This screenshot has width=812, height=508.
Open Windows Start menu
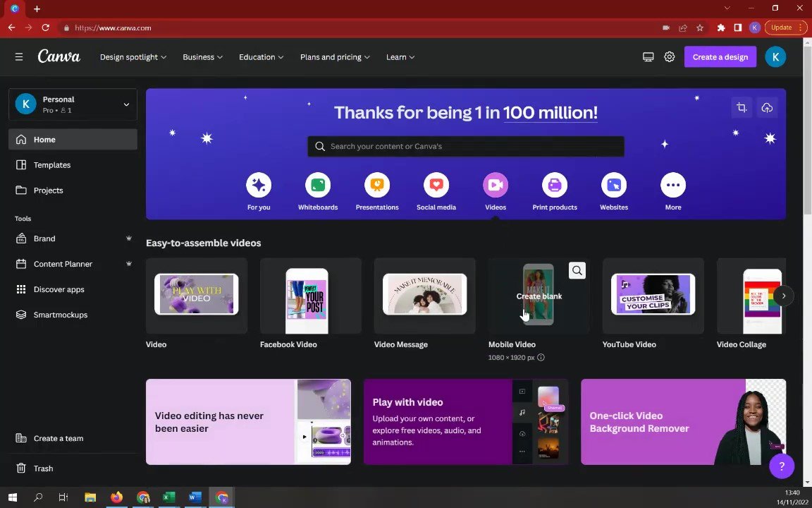[13, 497]
